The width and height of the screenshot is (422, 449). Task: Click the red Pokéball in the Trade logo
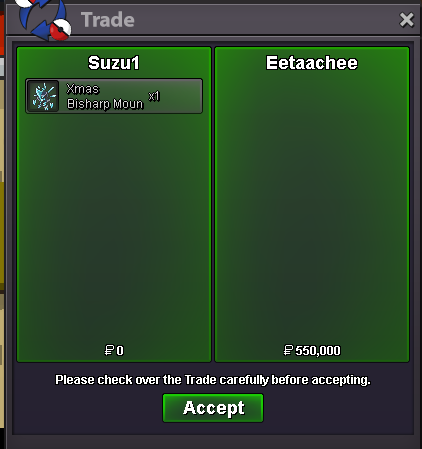tap(61, 30)
